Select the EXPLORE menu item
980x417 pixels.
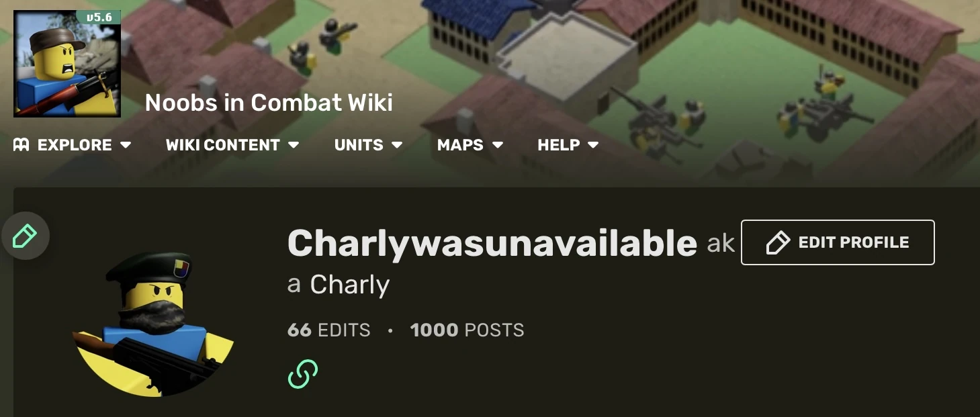(75, 144)
